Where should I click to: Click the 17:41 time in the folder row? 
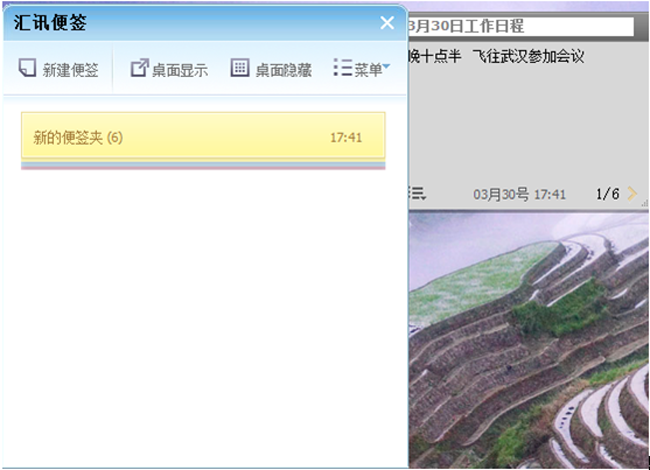point(346,138)
